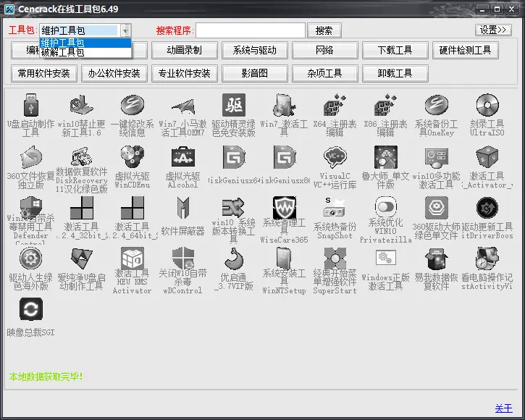
Task: Open the U盘启动制作工具 icon
Action: click(x=31, y=106)
